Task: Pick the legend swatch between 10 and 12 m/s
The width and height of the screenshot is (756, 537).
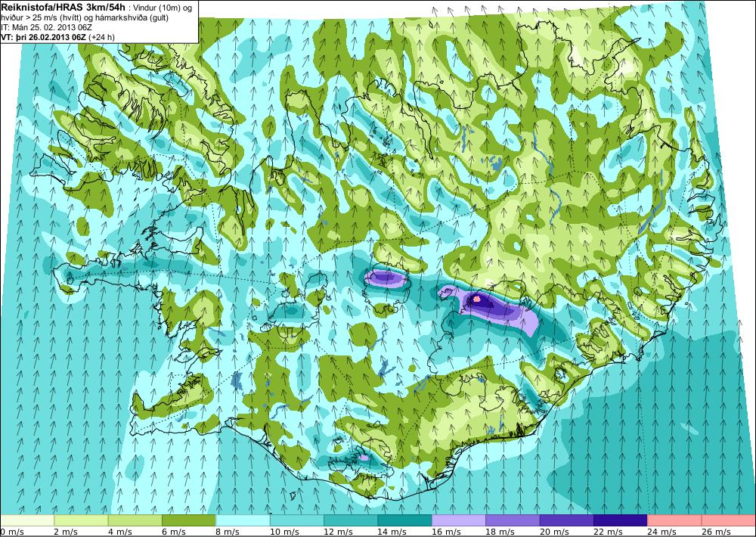Action: [297, 520]
